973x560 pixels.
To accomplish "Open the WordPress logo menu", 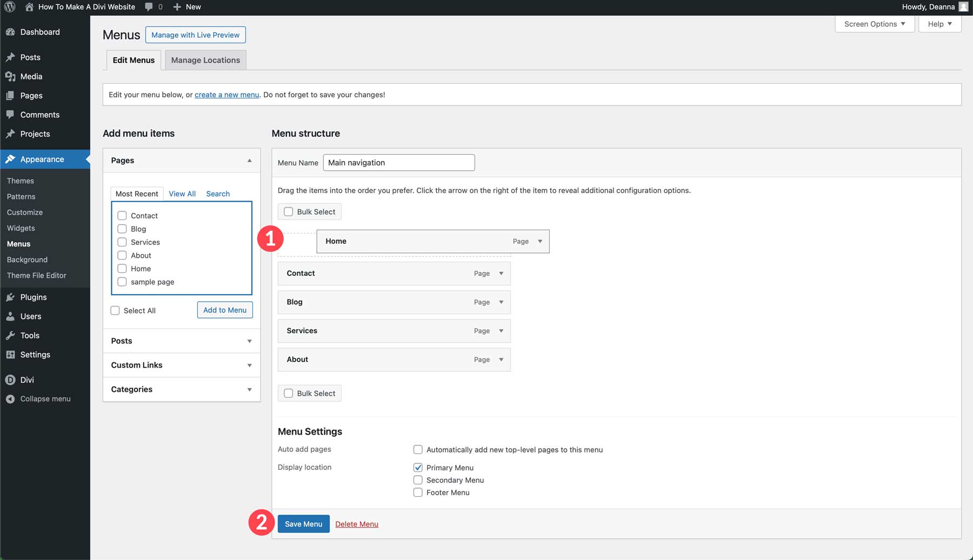I will (10, 7).
